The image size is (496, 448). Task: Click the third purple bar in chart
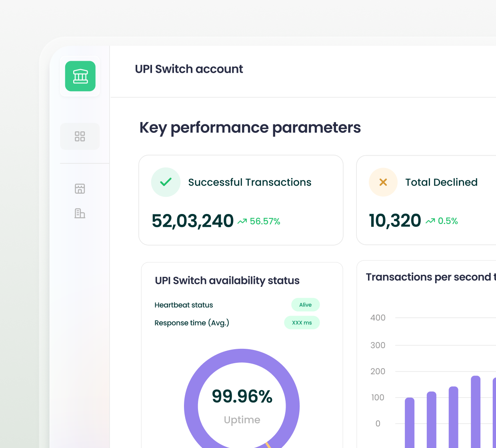tap(454, 417)
